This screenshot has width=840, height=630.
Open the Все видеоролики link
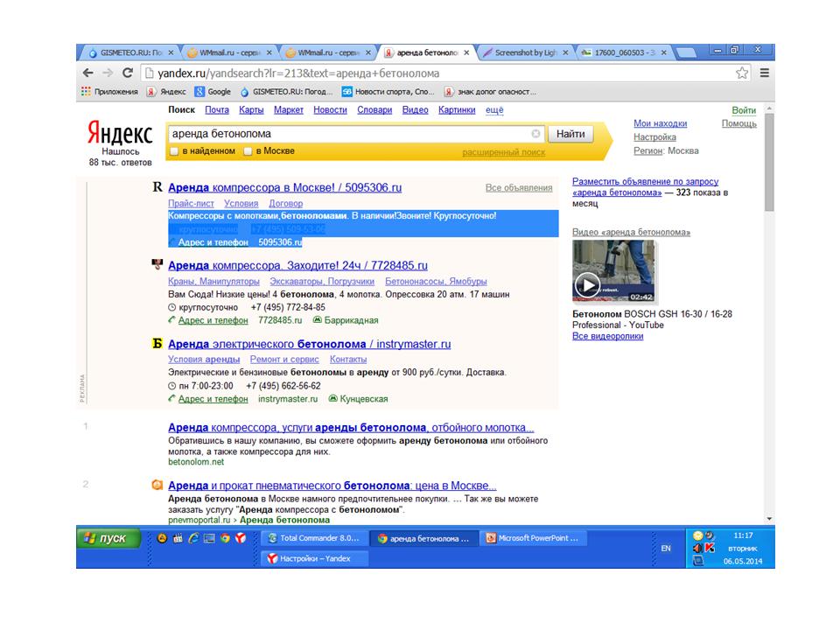click(x=607, y=336)
